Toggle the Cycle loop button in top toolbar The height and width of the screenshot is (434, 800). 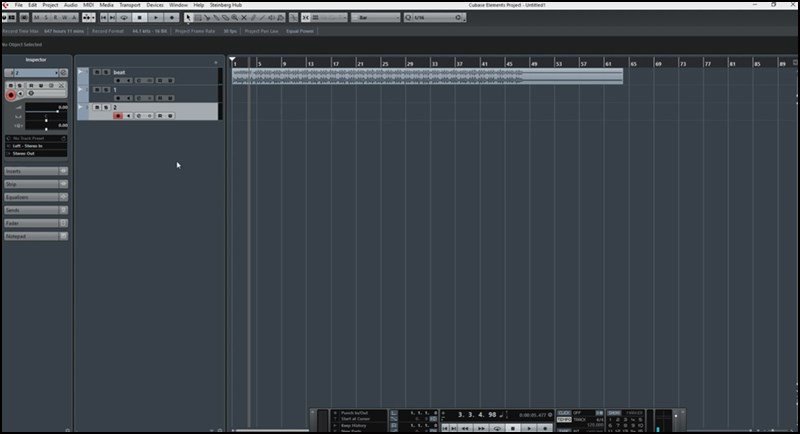click(x=124, y=17)
